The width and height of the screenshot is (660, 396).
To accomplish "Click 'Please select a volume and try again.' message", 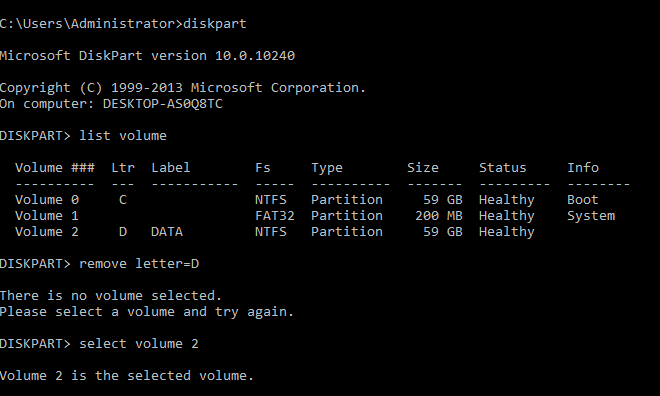I will 146,312.
